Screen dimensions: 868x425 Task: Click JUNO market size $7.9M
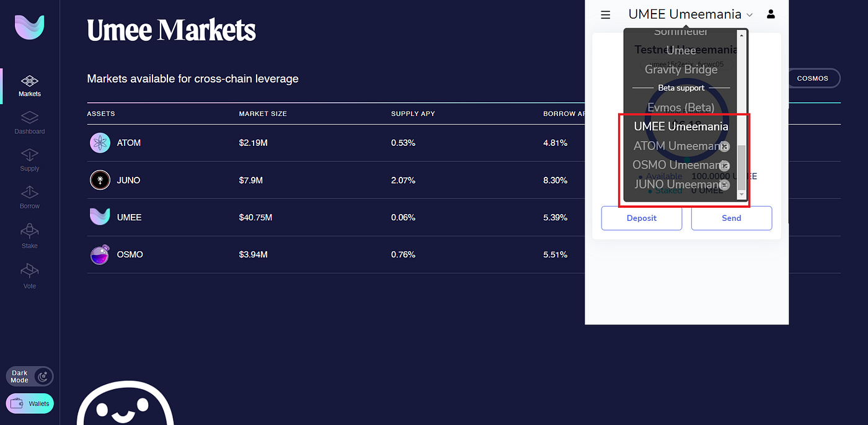tap(251, 180)
